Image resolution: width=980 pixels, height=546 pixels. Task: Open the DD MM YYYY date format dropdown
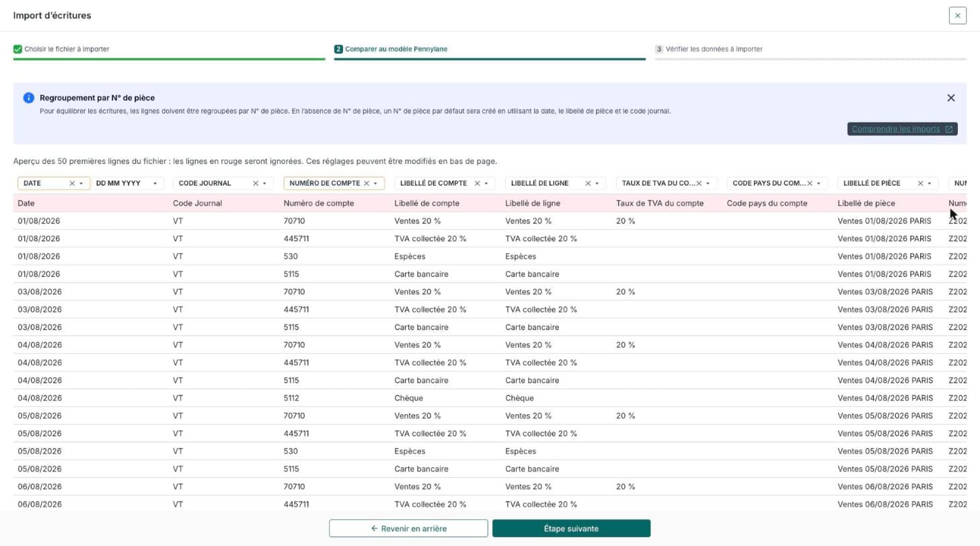click(x=127, y=184)
